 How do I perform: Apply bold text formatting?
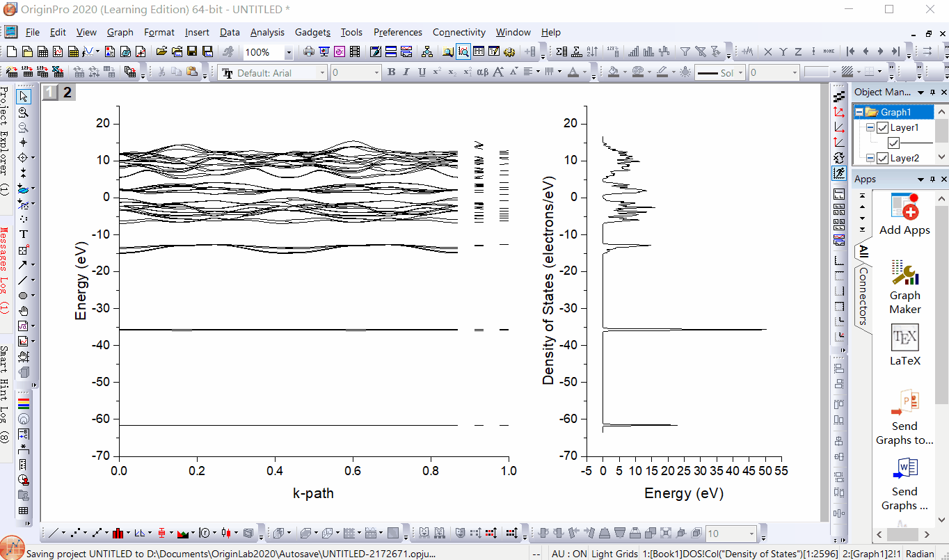(391, 72)
